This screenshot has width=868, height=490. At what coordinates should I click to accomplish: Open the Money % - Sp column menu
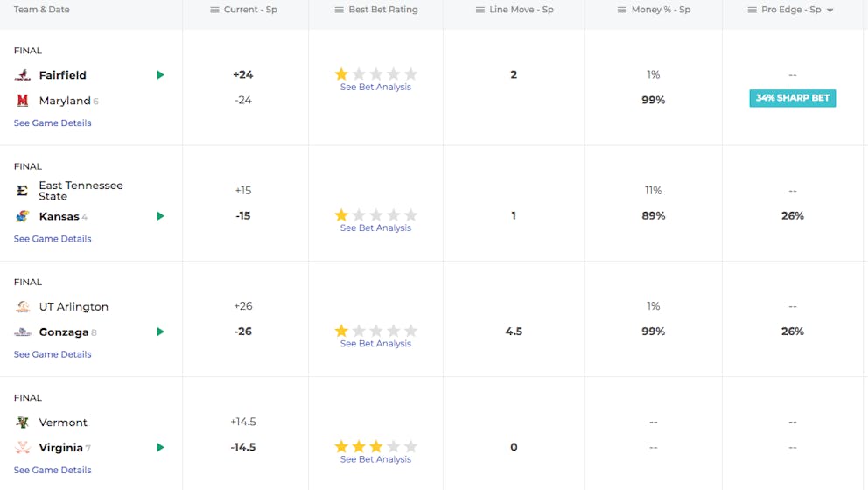(622, 10)
